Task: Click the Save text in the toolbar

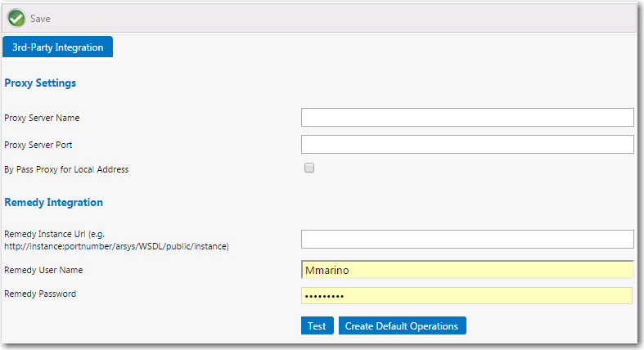Action: [x=40, y=18]
